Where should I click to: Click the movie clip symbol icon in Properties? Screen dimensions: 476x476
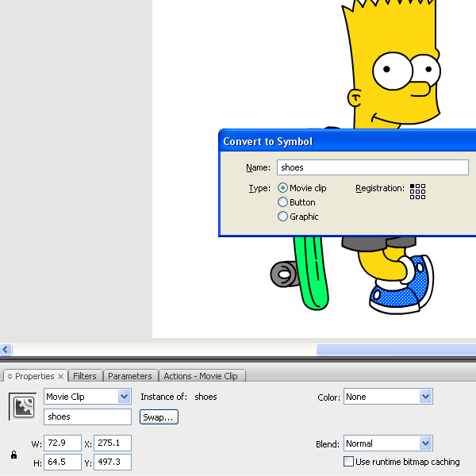pyautogui.click(x=23, y=407)
